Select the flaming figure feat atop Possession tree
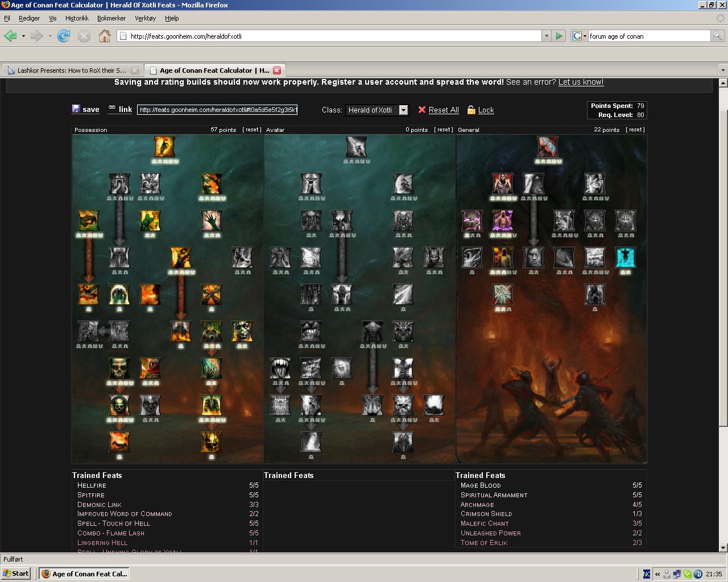This screenshot has height=582, width=728. pos(164,147)
